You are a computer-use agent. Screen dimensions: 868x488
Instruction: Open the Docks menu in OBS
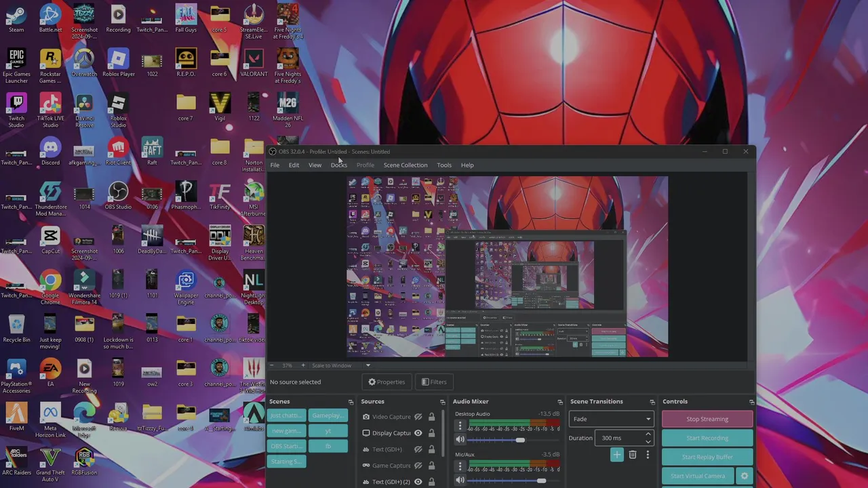click(338, 165)
